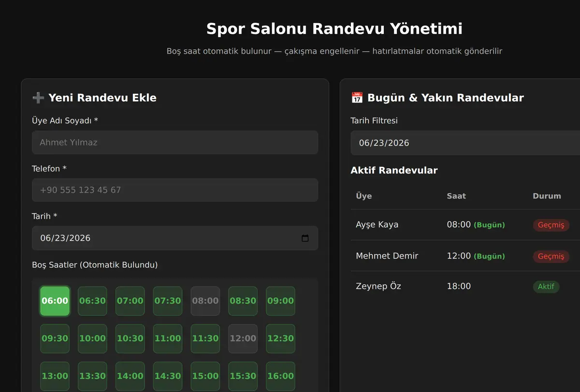Click the Saat column header
The height and width of the screenshot is (392, 580).
point(456,196)
